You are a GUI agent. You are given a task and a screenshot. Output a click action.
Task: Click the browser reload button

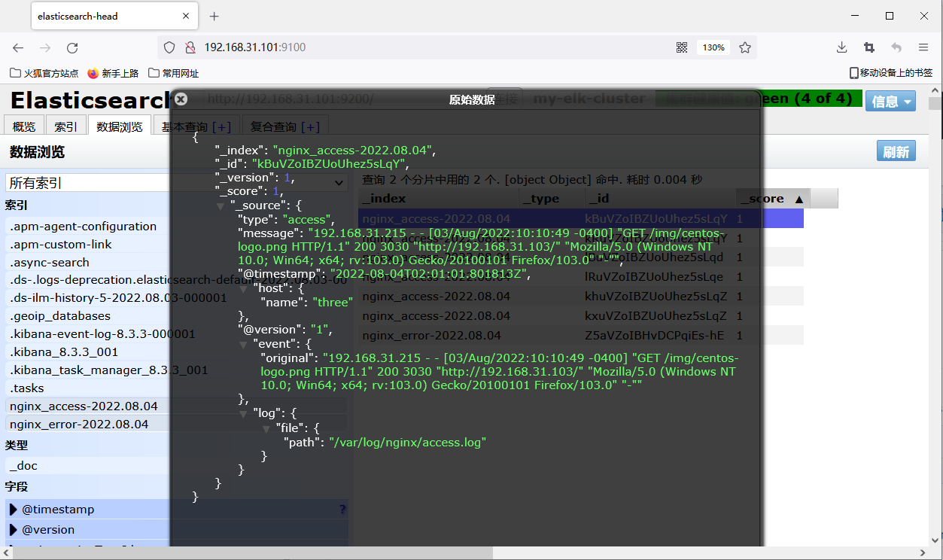point(72,47)
